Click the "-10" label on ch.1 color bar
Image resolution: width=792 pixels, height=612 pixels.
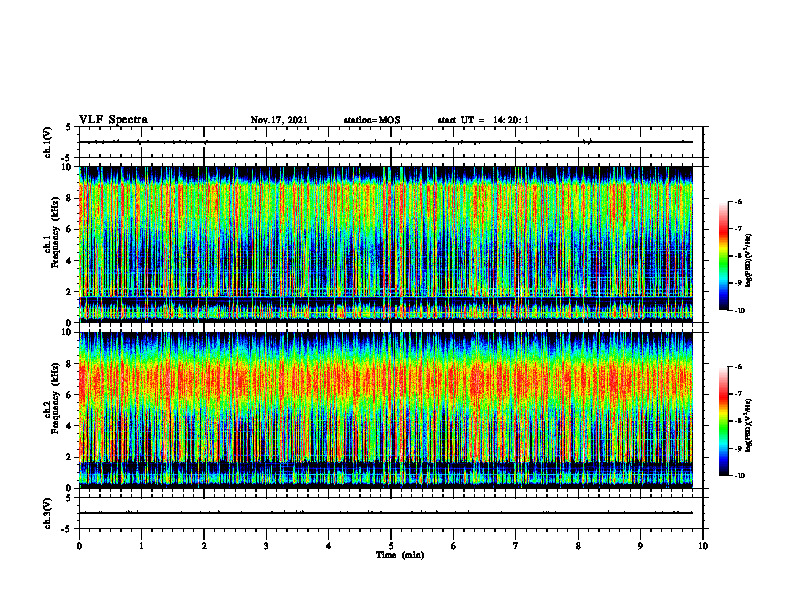click(x=739, y=311)
